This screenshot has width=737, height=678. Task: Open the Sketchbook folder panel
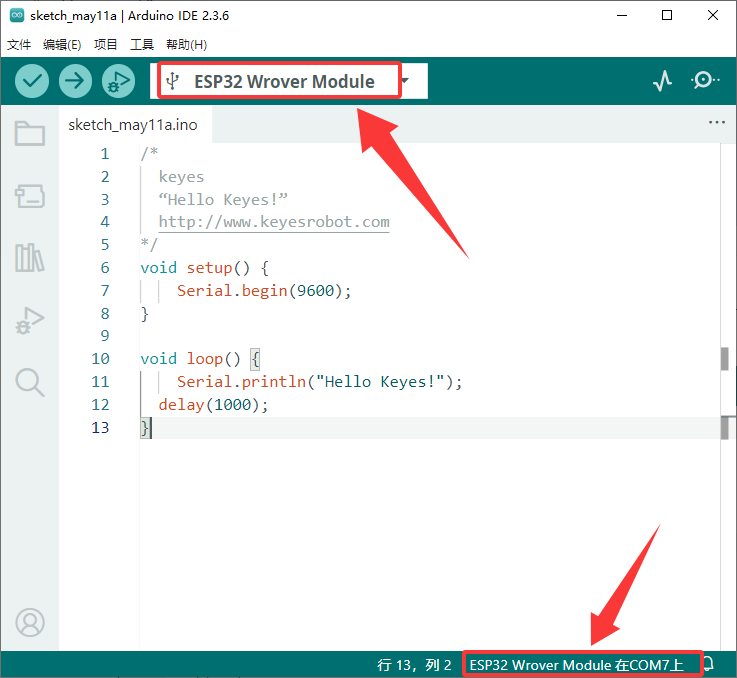(x=30, y=134)
